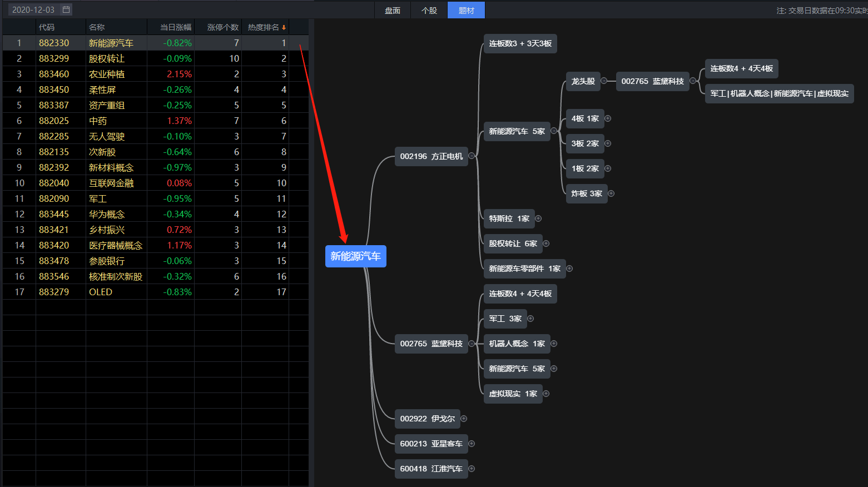The image size is (868, 487).
Task: Collapse the 002196 方正电机 node
Action: point(472,156)
